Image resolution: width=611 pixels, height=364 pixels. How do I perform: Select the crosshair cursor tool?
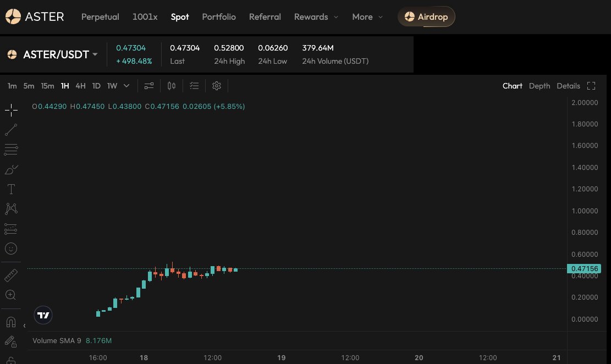(11, 111)
